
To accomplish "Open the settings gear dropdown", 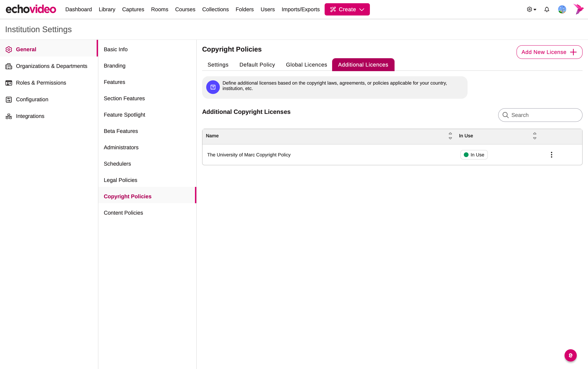I will [531, 9].
